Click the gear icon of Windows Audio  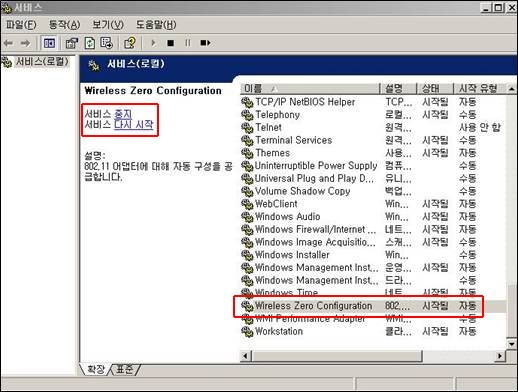[x=247, y=217]
